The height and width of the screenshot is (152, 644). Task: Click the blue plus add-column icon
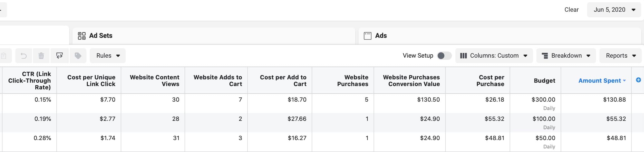point(638,80)
